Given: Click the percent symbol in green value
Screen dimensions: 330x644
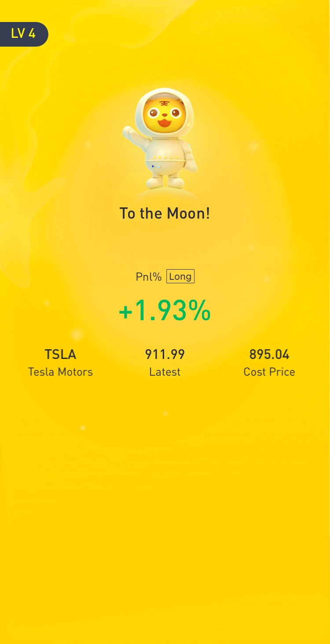Looking at the screenshot, I should click(x=199, y=310).
